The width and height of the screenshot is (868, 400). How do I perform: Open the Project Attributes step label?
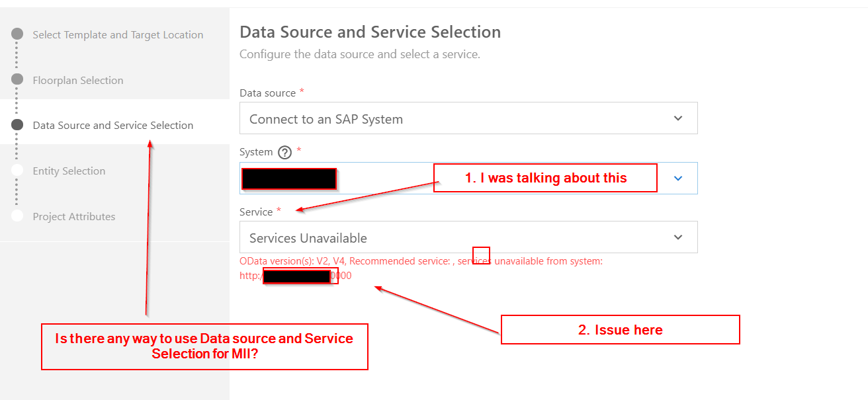pyautogui.click(x=74, y=217)
